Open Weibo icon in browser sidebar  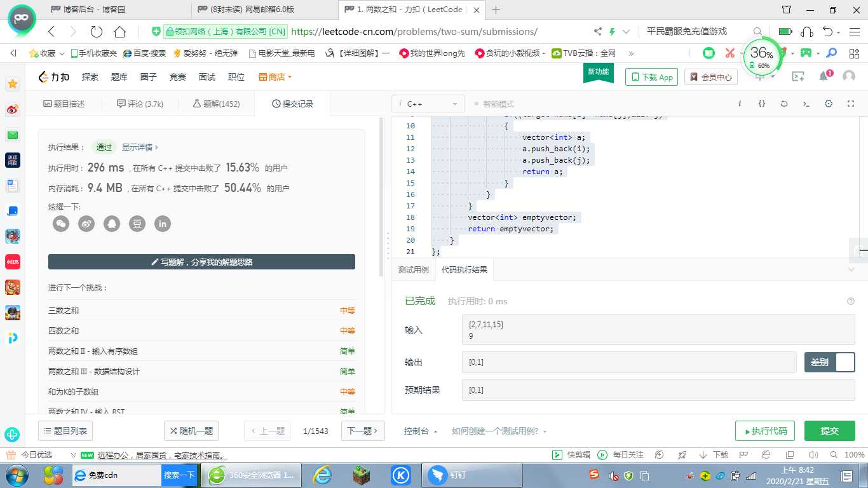(13, 109)
